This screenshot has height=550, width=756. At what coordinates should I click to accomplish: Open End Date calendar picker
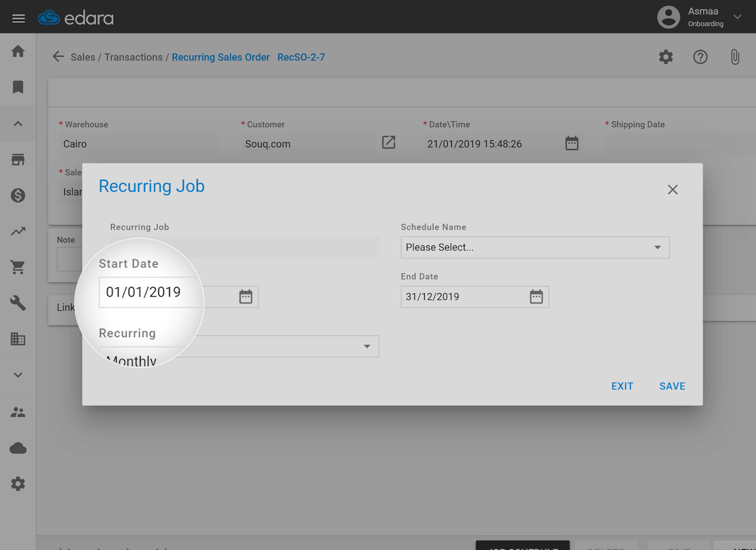click(536, 297)
